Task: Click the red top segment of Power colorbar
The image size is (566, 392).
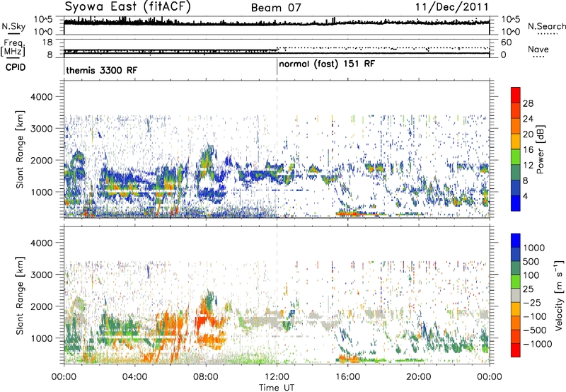Action: 516,96
